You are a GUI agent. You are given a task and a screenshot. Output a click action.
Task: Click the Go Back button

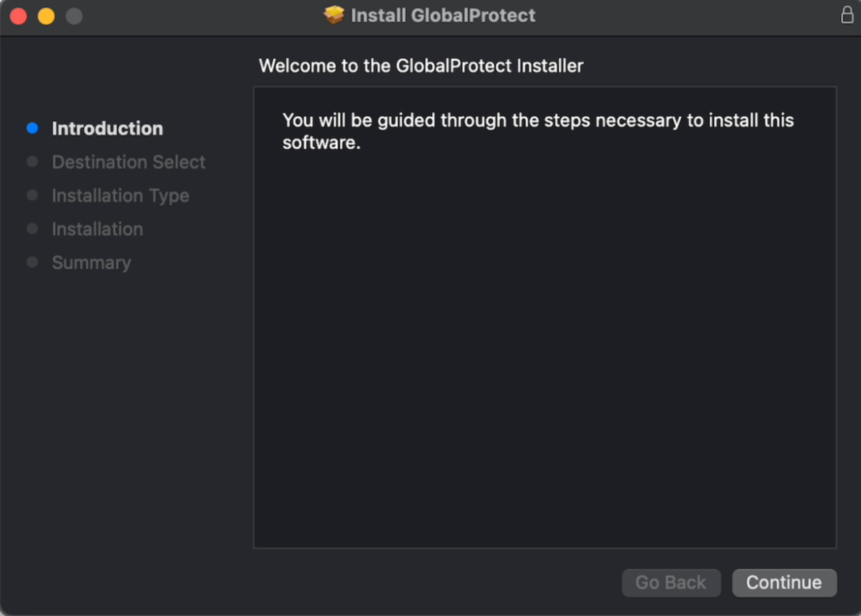(671, 583)
